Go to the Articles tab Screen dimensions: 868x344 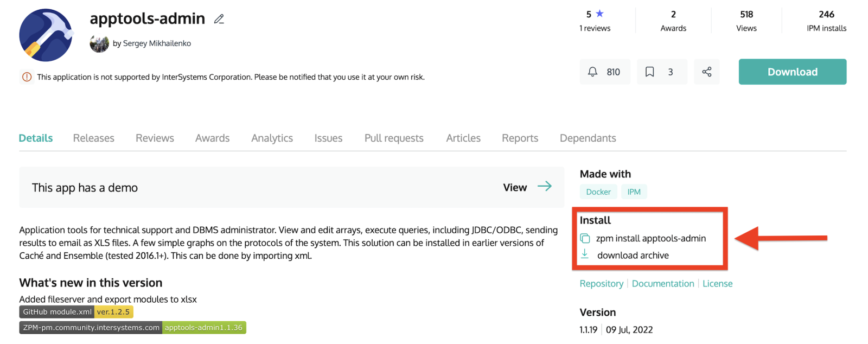[463, 138]
